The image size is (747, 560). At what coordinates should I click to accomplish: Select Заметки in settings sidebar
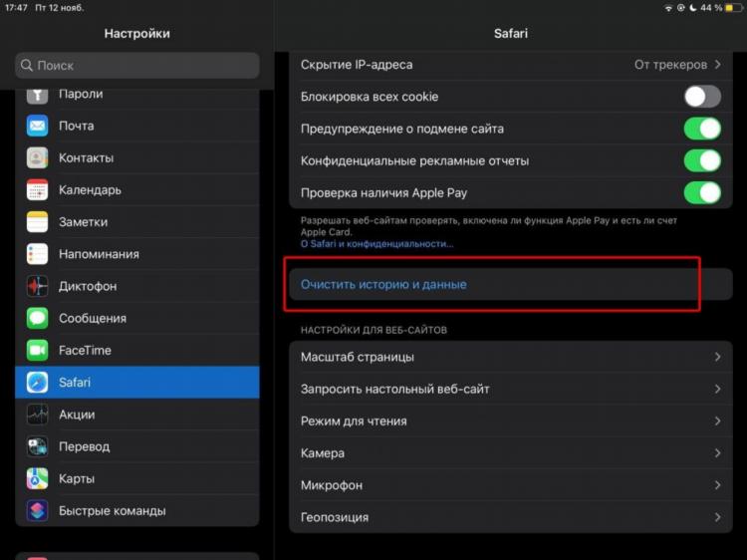(137, 221)
